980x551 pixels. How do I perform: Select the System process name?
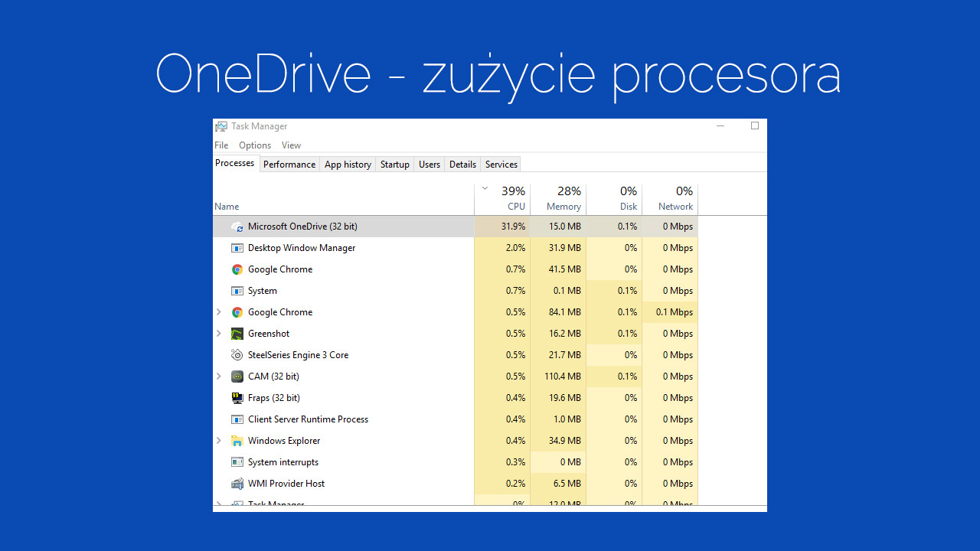(x=263, y=291)
